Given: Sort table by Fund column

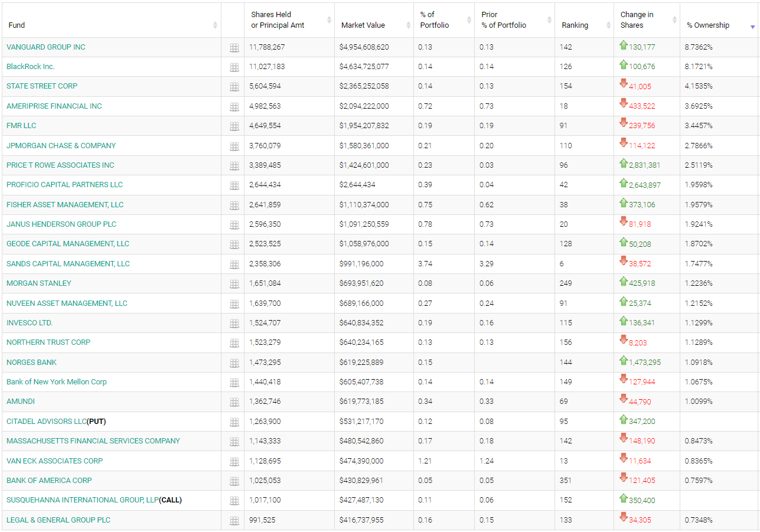Looking at the screenshot, I should [111, 21].
